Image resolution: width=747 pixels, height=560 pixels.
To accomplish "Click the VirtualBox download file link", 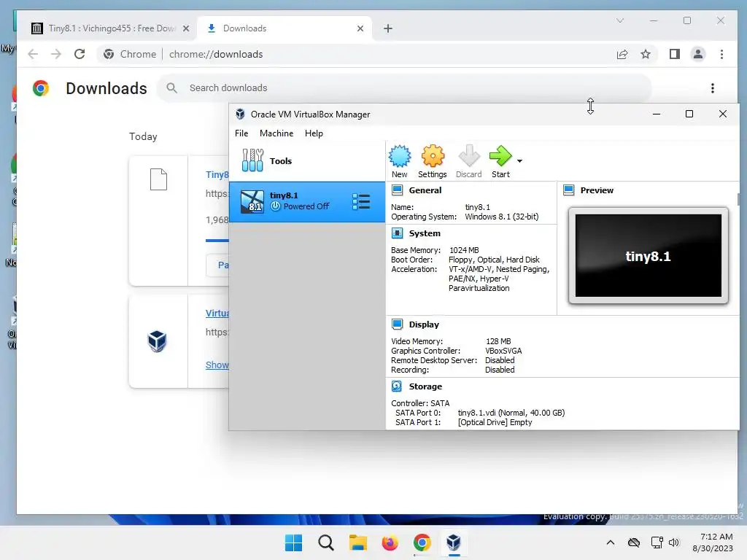I will [217, 314].
